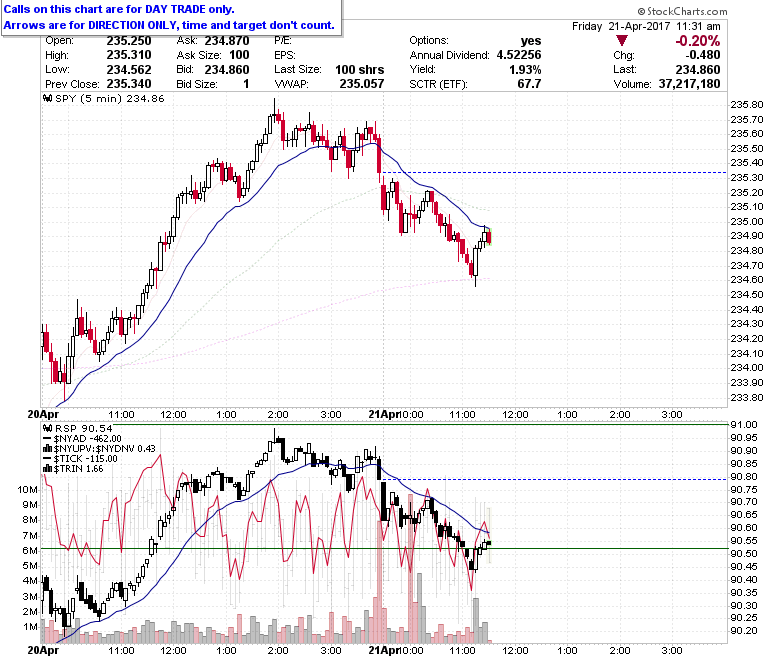This screenshot has width=780, height=659.
Task: Click the $NYUPV:$NYDNV 0.43 legend entry
Action: click(x=104, y=449)
